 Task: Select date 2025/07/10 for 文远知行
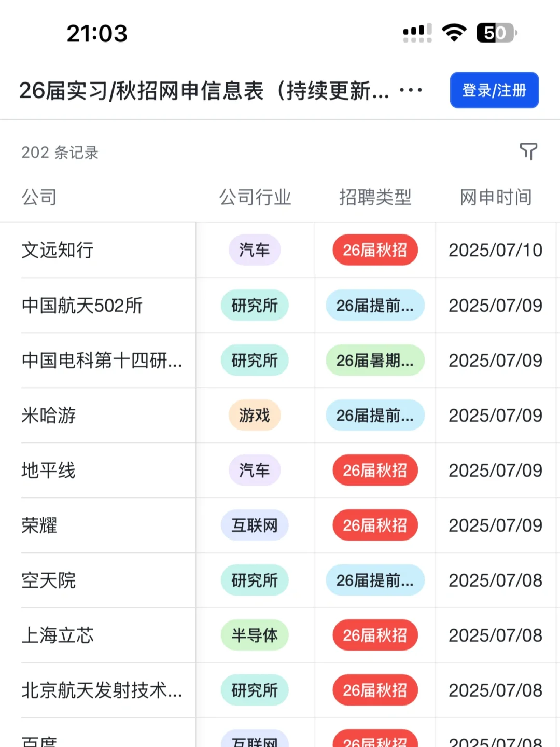496,250
